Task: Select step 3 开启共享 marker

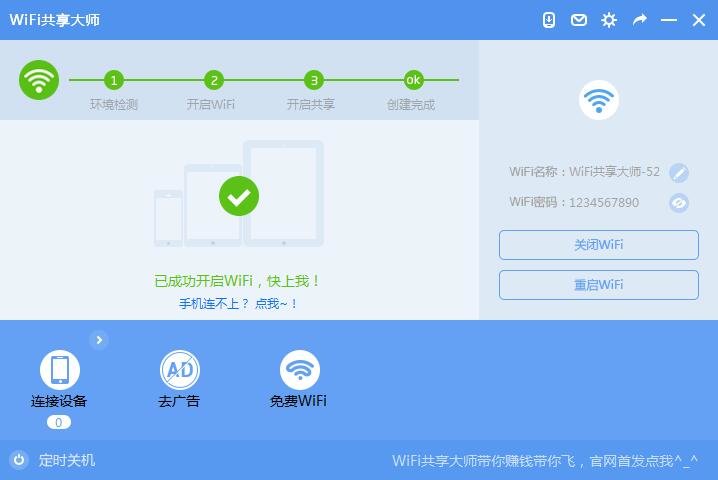Action: (x=314, y=80)
